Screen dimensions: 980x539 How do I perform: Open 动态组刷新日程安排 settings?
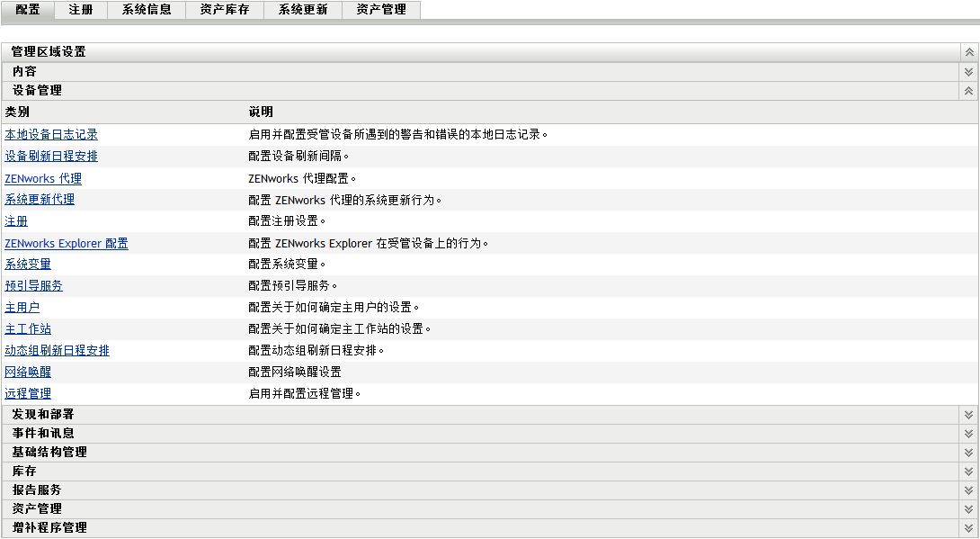55,350
